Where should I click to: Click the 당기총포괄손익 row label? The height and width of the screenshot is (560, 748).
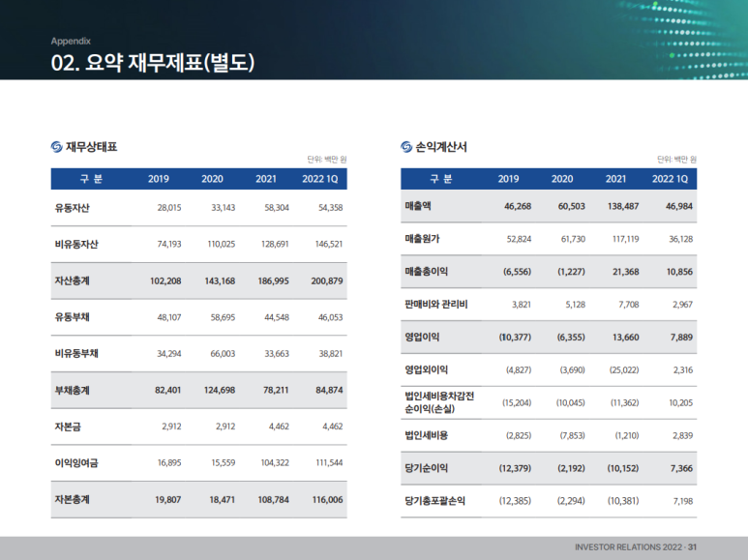(435, 501)
